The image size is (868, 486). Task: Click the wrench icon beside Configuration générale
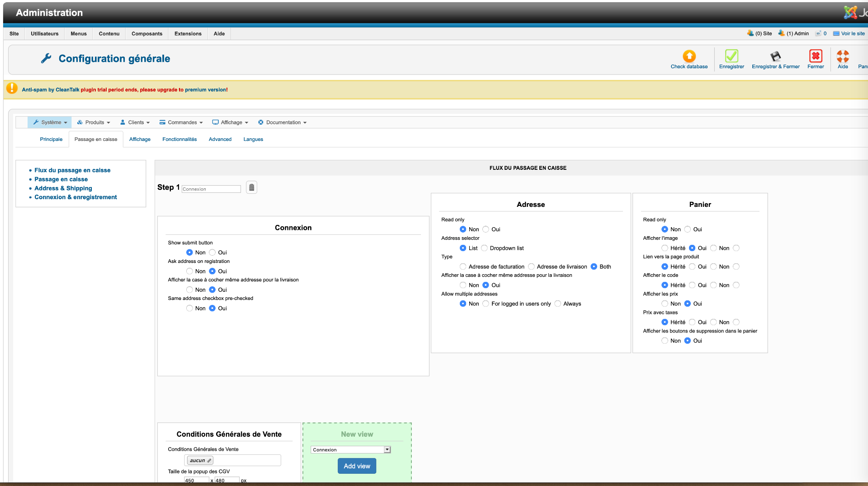[46, 58]
